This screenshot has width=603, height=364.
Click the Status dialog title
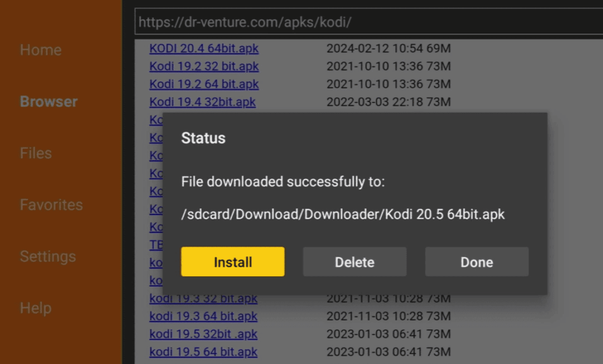point(203,138)
